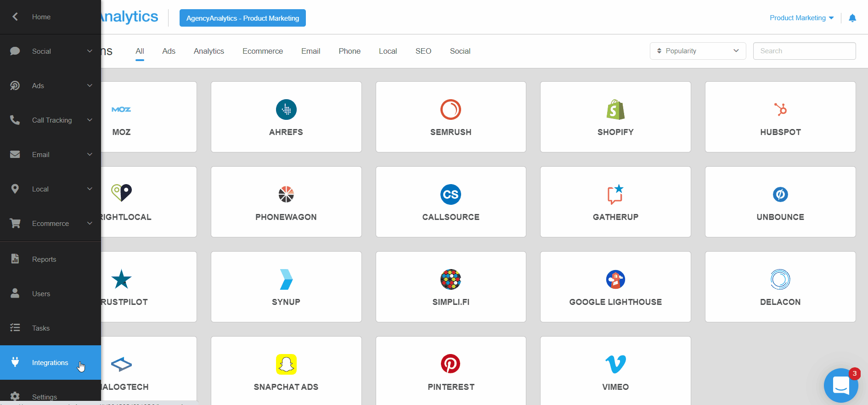Switch to the Analytics category tab
Screen dimensions: 868x405
209,51
